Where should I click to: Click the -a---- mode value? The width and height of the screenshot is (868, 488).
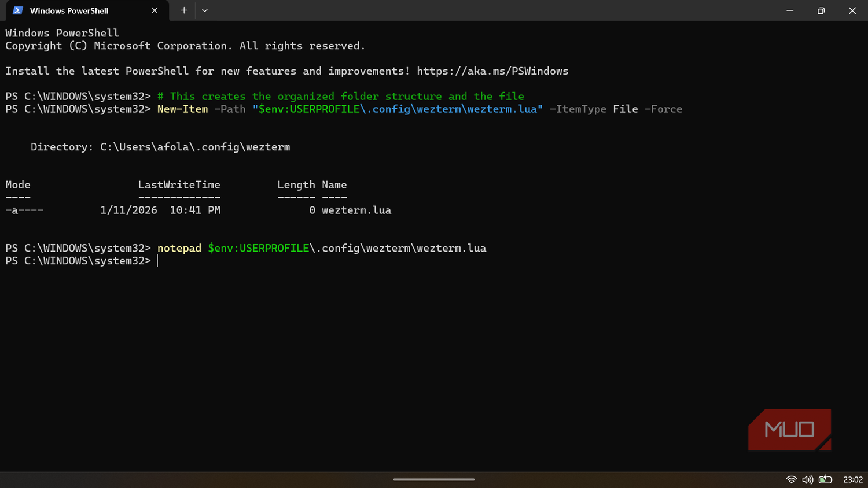point(24,210)
